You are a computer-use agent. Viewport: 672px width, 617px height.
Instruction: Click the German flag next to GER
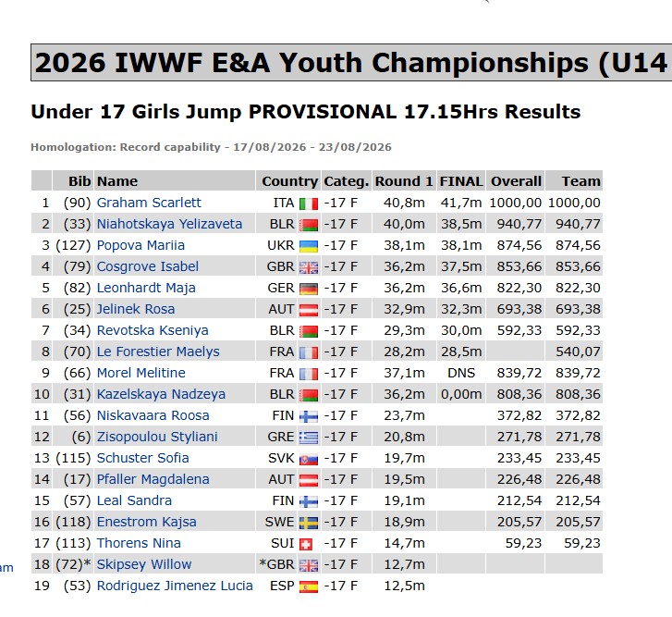click(x=309, y=288)
